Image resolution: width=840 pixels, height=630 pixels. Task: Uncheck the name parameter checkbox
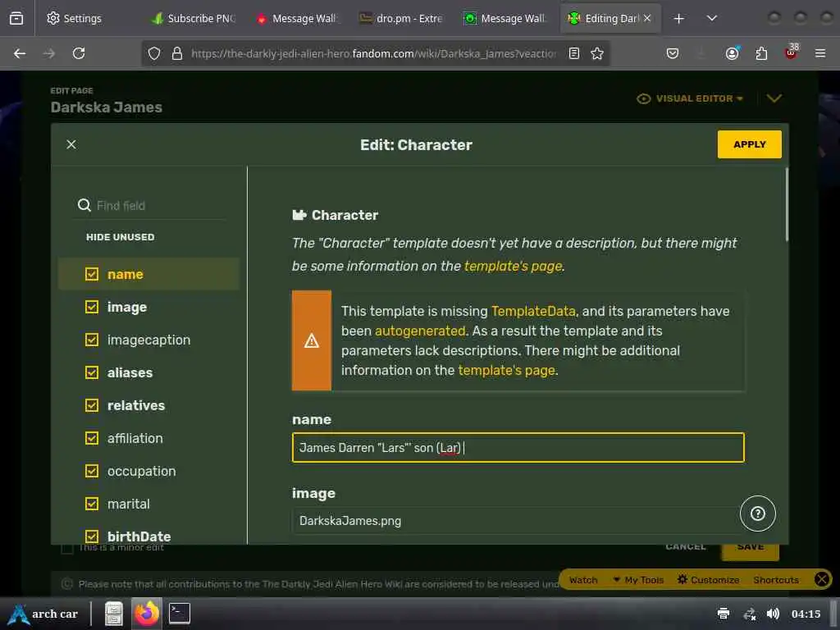pyautogui.click(x=92, y=274)
